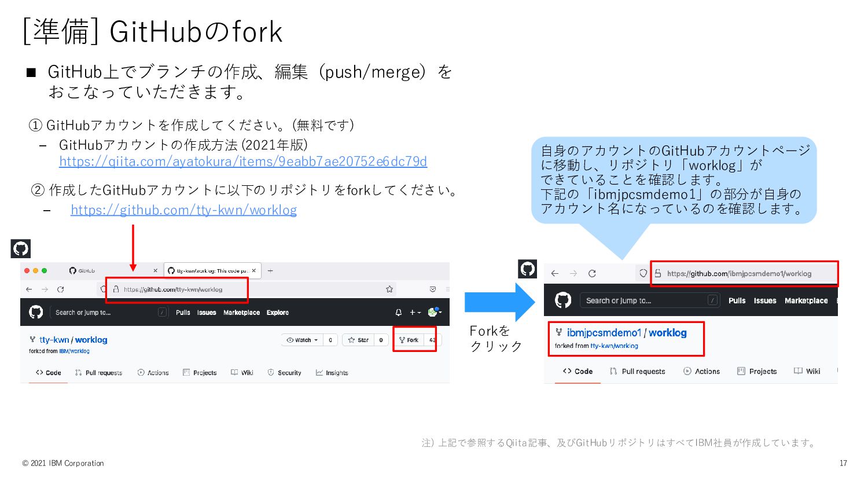Open Pull requests tab in right repo page
868x488 pixels.
tap(637, 371)
